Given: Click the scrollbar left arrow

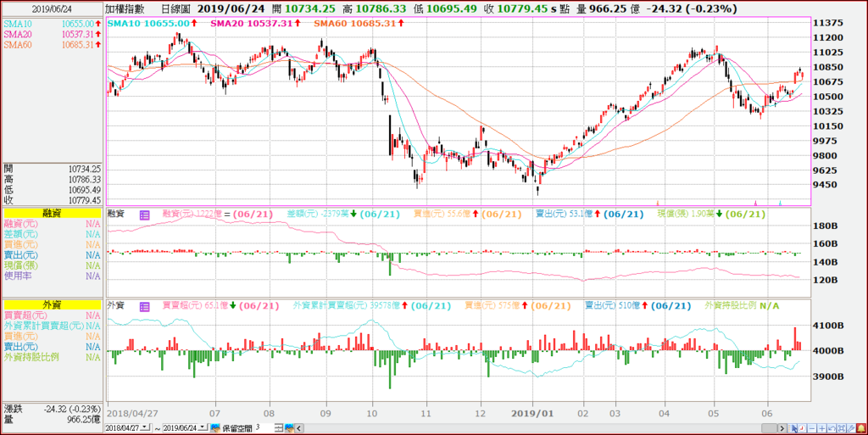Looking at the screenshot, I should [299, 428].
